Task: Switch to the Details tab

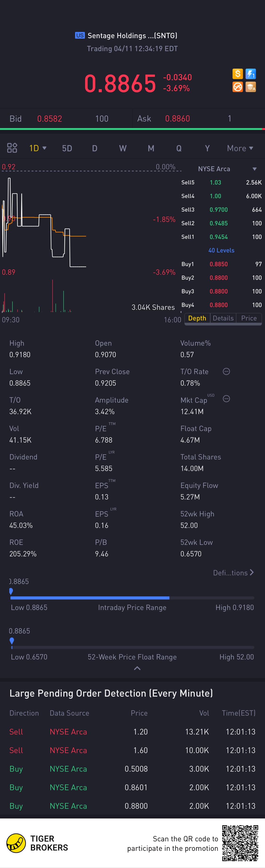Action: click(223, 318)
